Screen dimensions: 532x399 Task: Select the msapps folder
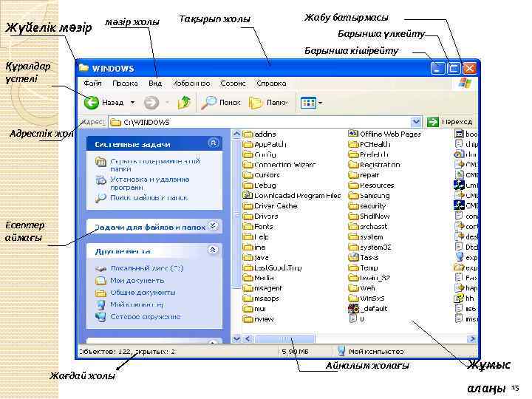point(261,299)
